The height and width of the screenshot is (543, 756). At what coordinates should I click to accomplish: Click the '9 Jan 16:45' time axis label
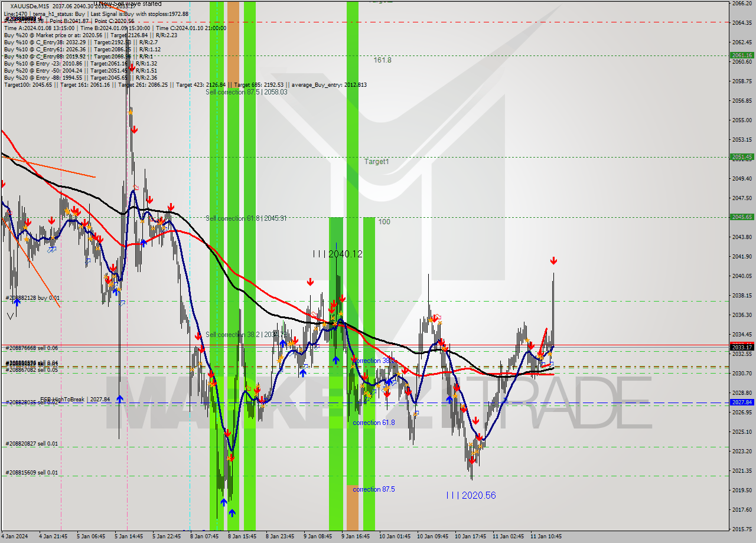[356, 537]
